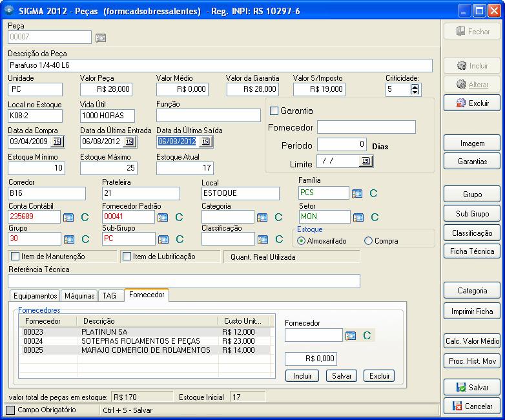Viewport: 505px width, 420px height.
Task: Open calendar for Data da Última Saída
Action: [x=206, y=142]
